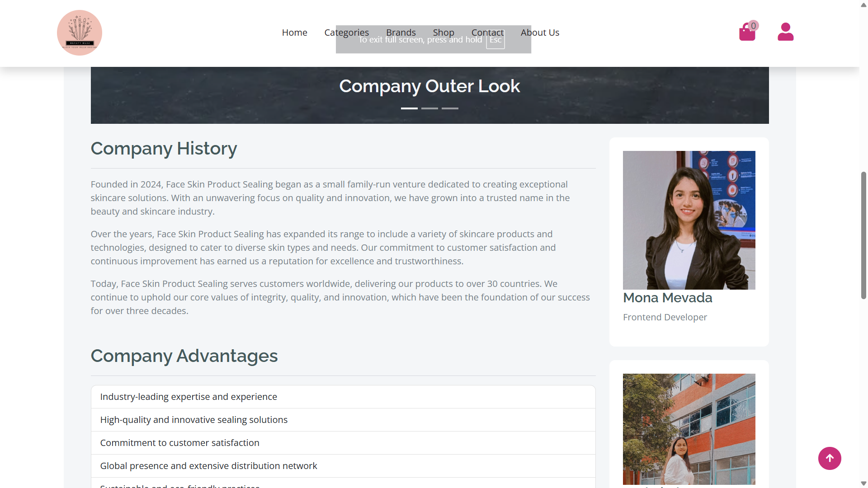Viewport: 868px width, 488px height.
Task: Open the shopping bag cart icon
Action: [x=747, y=33]
